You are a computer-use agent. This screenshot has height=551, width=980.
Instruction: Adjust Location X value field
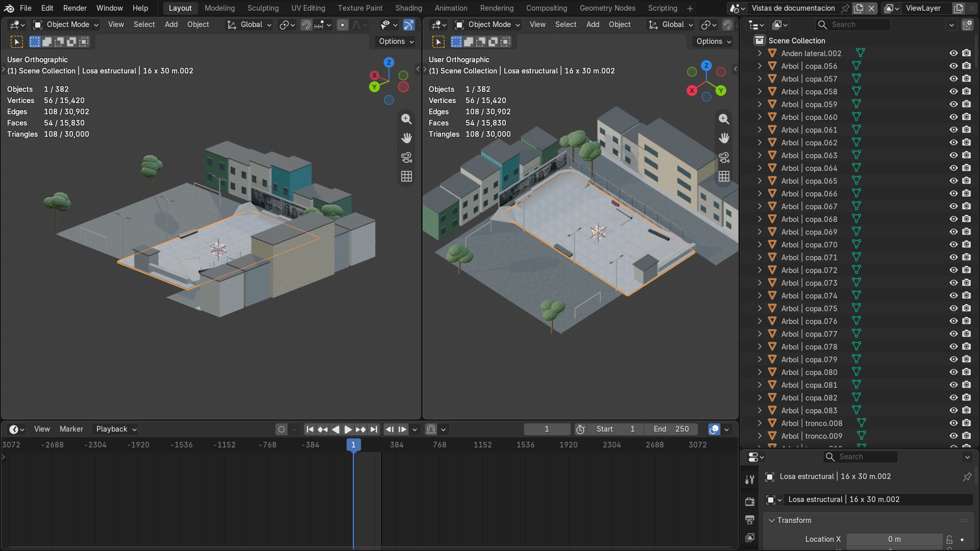click(894, 539)
